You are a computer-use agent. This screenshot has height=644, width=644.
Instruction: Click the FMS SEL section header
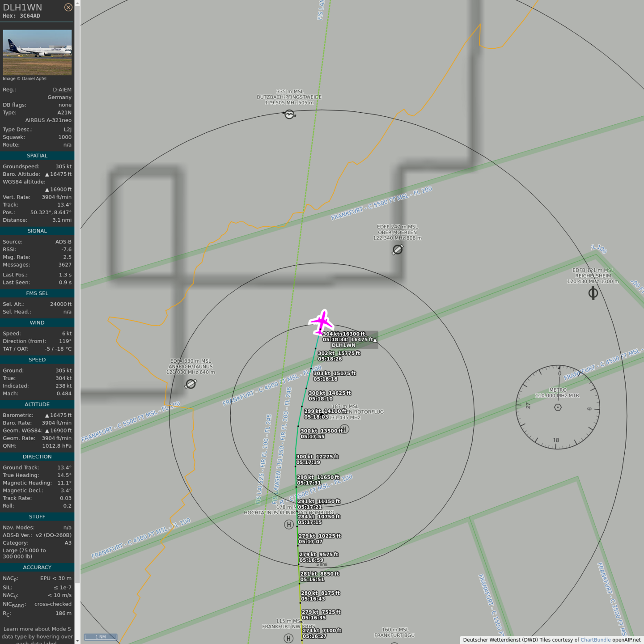[37, 293]
